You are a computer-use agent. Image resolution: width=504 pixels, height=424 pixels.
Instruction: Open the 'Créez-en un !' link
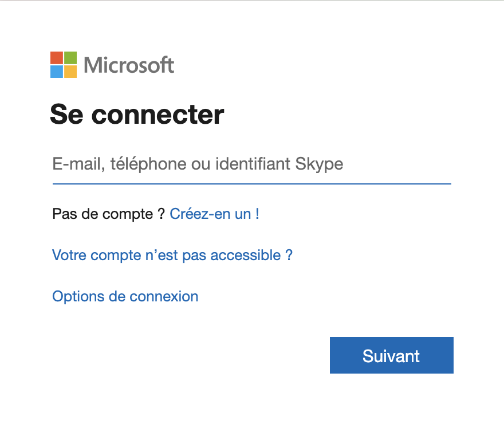point(214,214)
